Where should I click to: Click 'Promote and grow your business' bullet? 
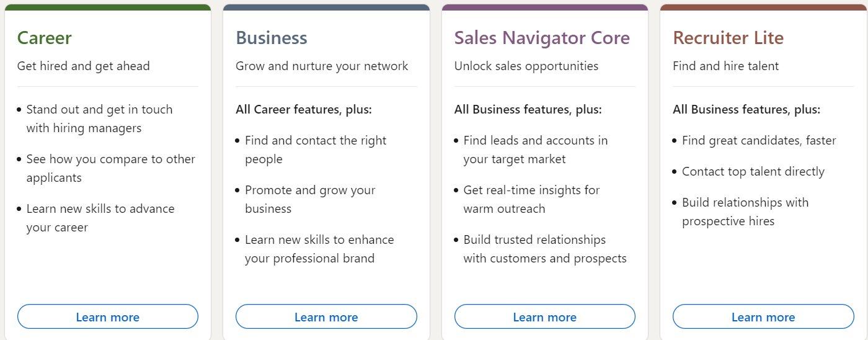tap(310, 190)
